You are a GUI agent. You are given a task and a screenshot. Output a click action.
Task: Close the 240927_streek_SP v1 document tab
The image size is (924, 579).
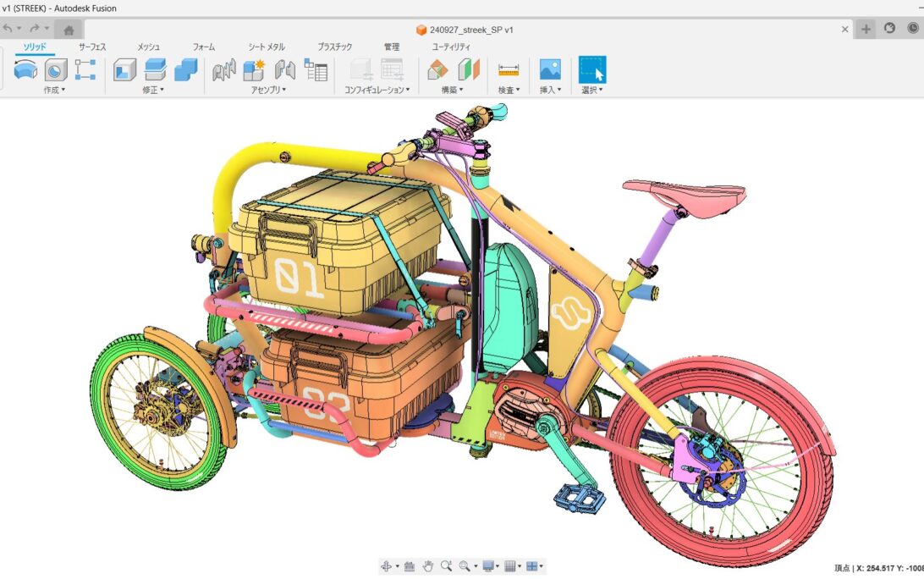pyautogui.click(x=844, y=29)
